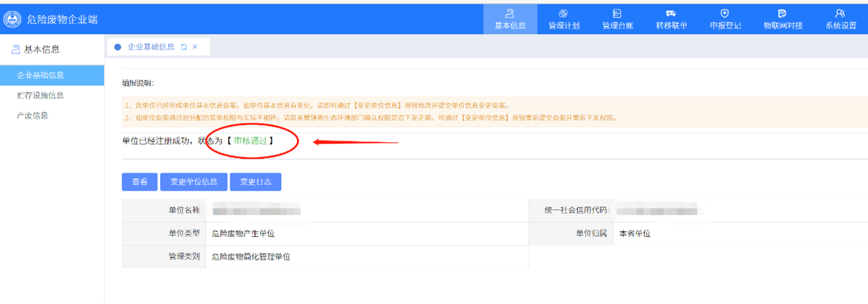Open 系统设置 user settings icon
This screenshot has width=868, height=304.
pyautogui.click(x=841, y=14)
